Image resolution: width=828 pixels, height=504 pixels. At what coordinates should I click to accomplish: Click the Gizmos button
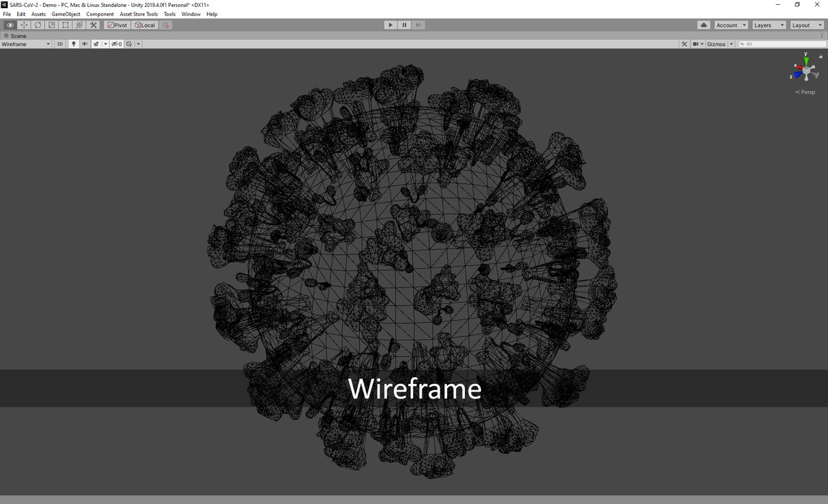pyautogui.click(x=716, y=44)
